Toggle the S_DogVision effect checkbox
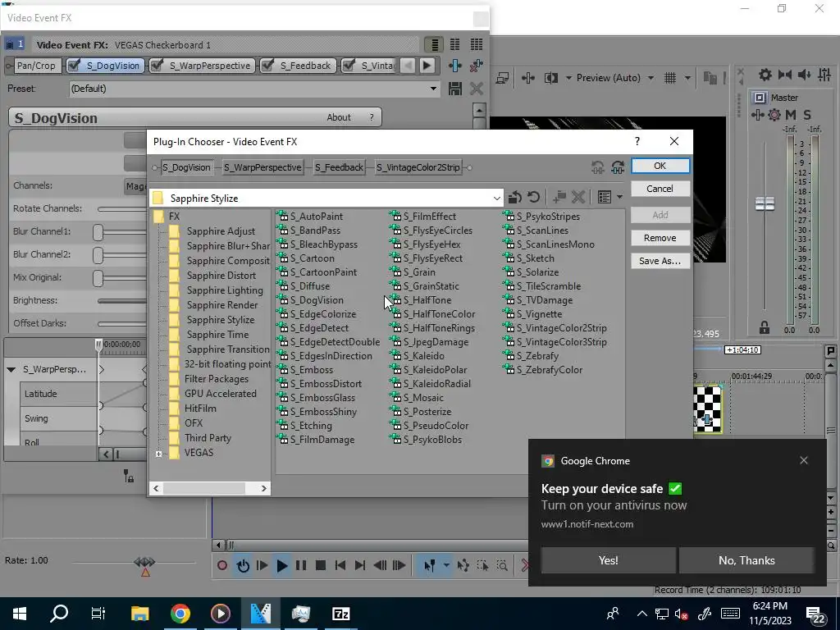 coord(75,66)
